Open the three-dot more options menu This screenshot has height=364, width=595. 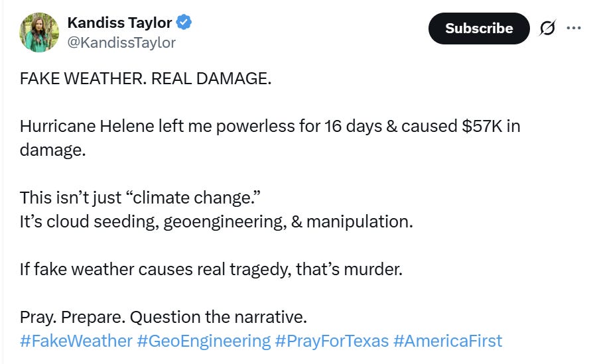[573, 28]
